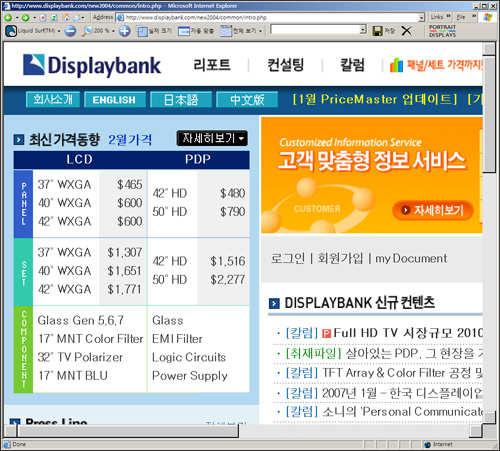Click the Liquid Surf toolbar text field
This screenshot has height=451, width=500.
point(315,30)
